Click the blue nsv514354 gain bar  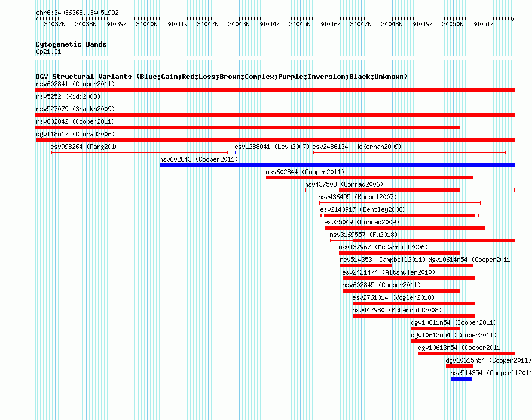pyautogui.click(x=461, y=379)
